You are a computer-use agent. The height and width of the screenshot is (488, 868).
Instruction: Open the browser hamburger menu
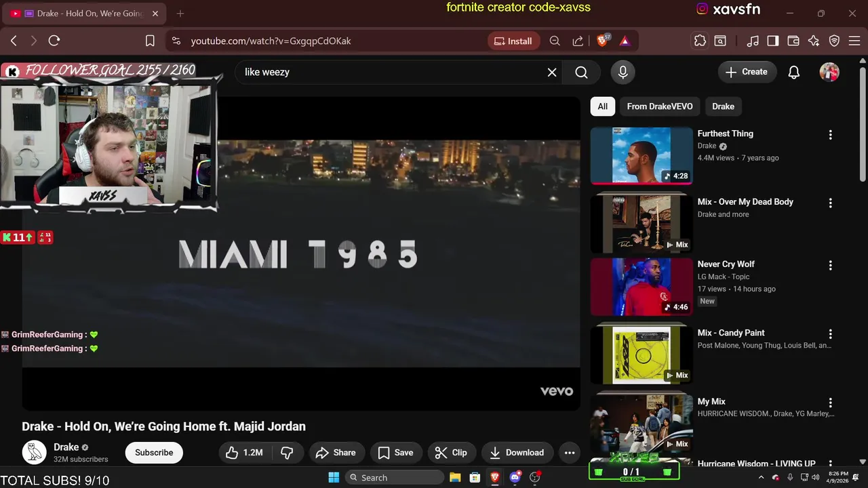(x=854, y=41)
